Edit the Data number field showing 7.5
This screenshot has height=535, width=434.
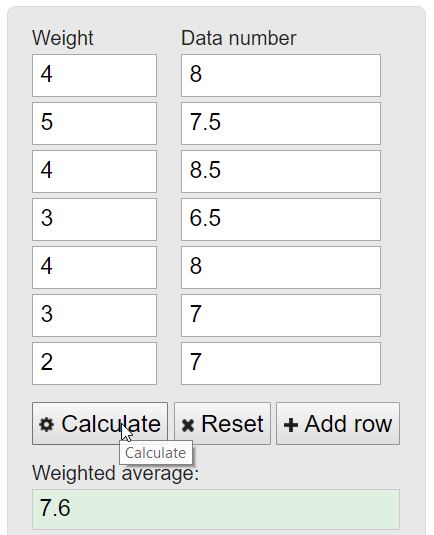point(281,124)
